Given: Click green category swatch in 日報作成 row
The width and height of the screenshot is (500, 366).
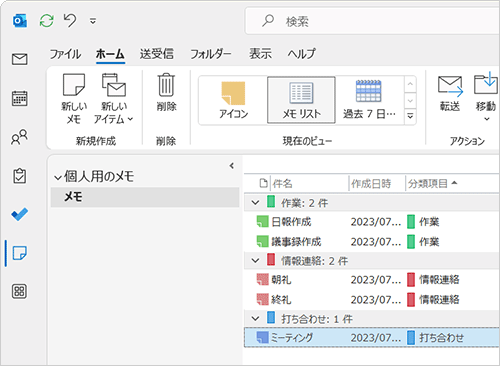Looking at the screenshot, I should (411, 222).
